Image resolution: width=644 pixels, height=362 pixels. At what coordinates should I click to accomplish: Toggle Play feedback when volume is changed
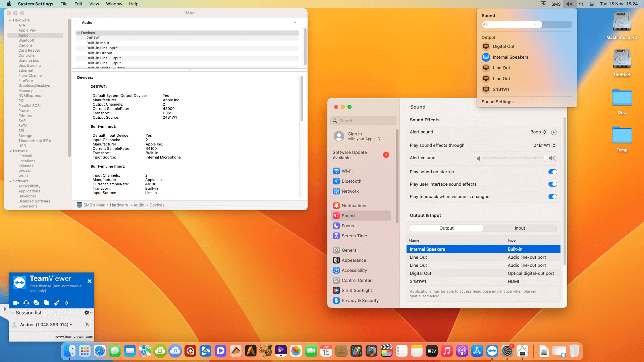[x=552, y=197]
